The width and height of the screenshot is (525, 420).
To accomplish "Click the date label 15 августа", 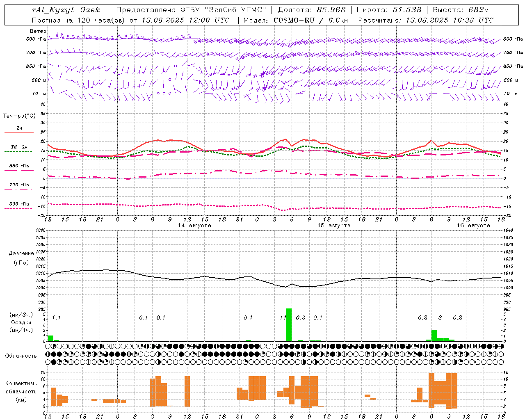I will (334, 226).
